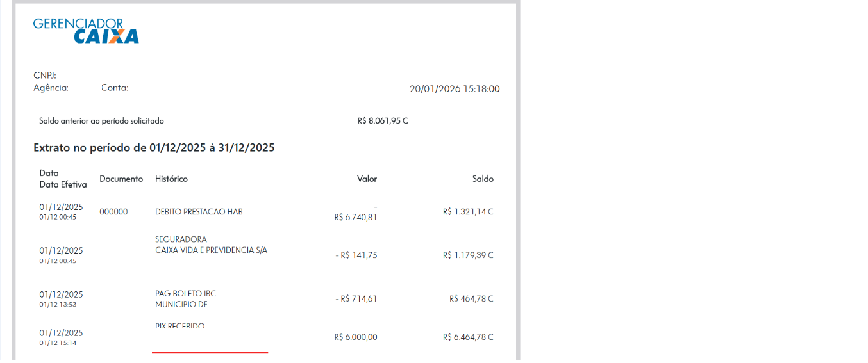Click the red underline below PIX RECEBIDO
This screenshot has width=868, height=363.
(210, 353)
